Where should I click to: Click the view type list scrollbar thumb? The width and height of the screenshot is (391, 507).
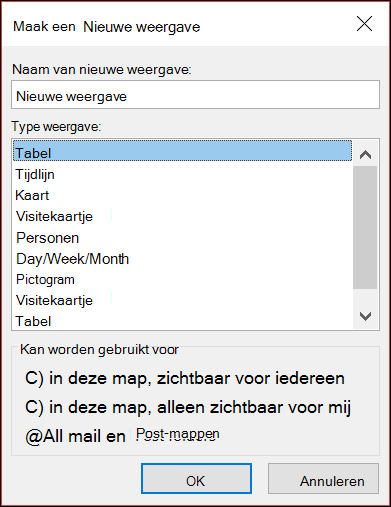(x=365, y=227)
